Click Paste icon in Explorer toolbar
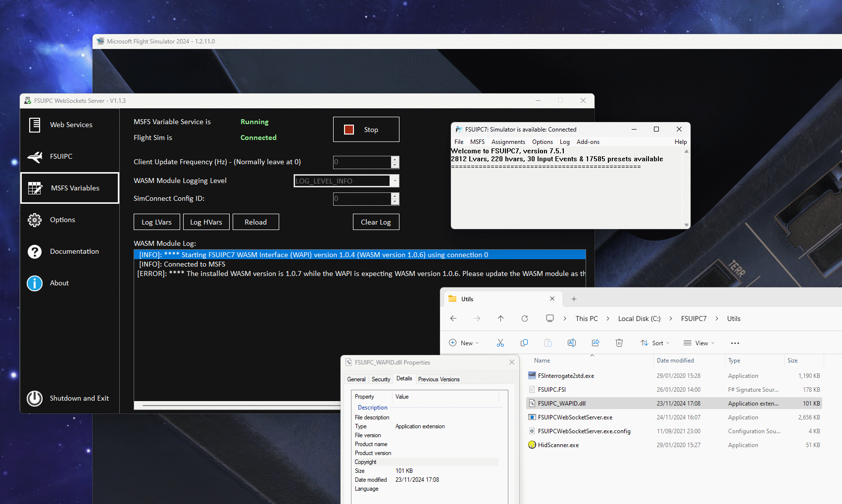 [x=548, y=343]
